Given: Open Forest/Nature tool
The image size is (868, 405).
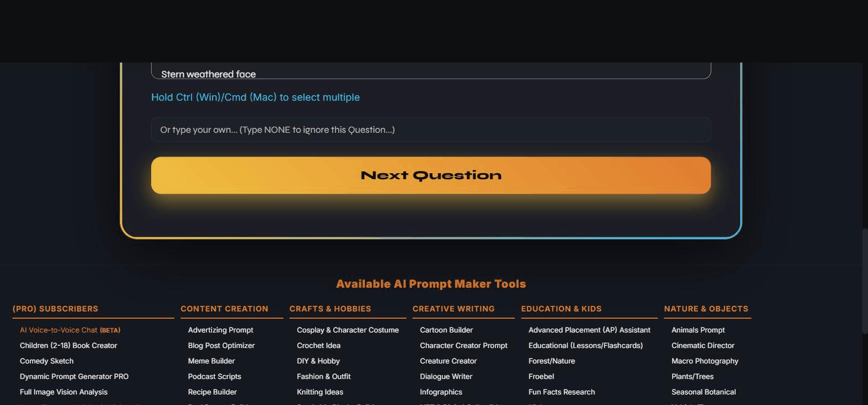Looking at the screenshot, I should coord(552,361).
